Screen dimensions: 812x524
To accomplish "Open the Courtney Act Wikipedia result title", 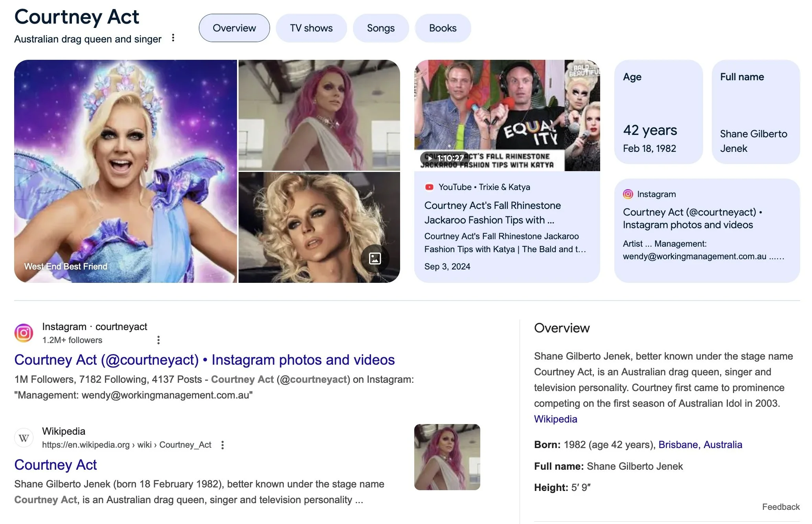I will (x=55, y=465).
